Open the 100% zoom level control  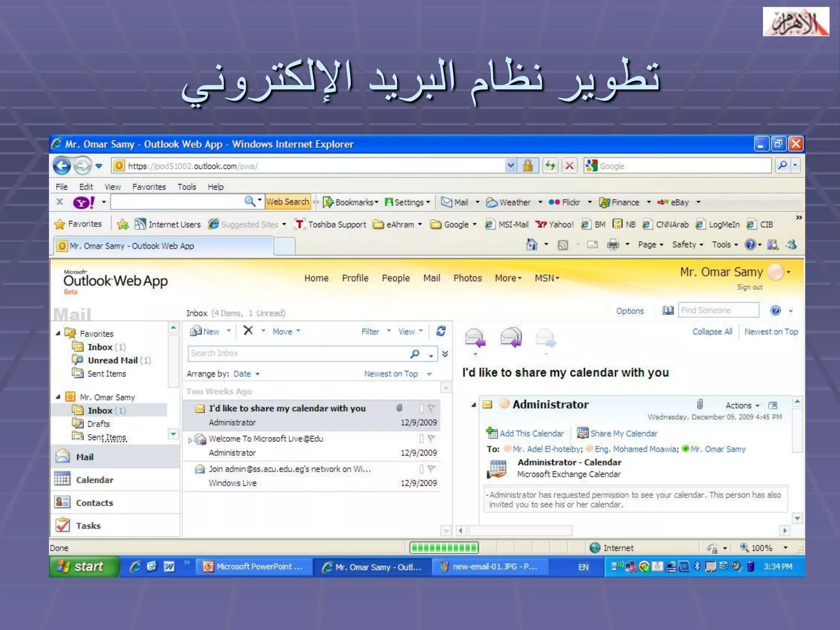764,548
